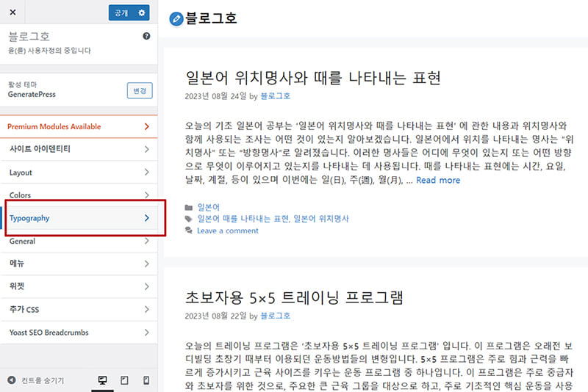
Task: Open the 메뉴 section
Action: [79, 264]
